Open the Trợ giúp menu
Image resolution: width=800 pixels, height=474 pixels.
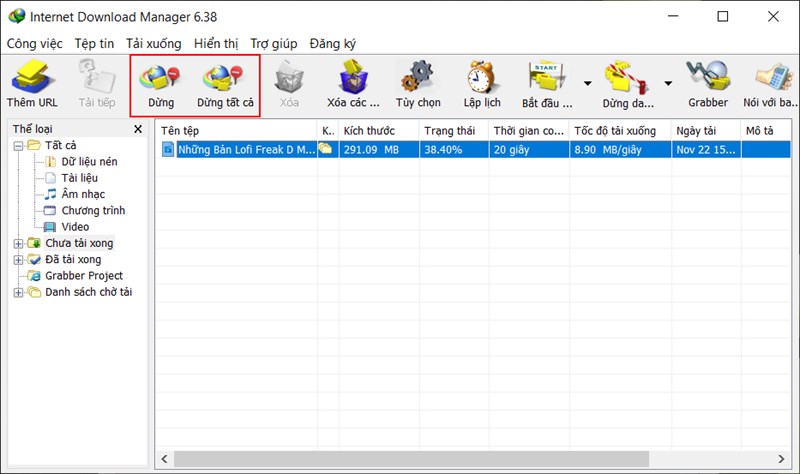click(273, 44)
